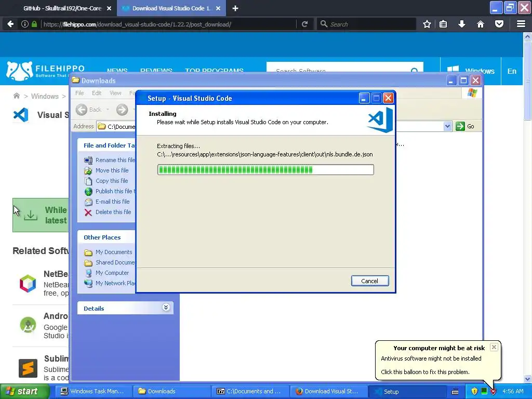Click the NetBeans software icon
The image size is (532, 399).
(28, 283)
